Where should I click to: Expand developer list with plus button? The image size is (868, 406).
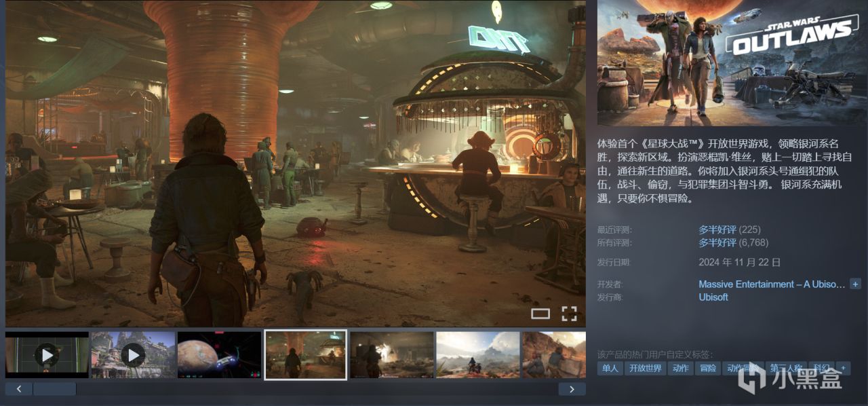point(855,284)
